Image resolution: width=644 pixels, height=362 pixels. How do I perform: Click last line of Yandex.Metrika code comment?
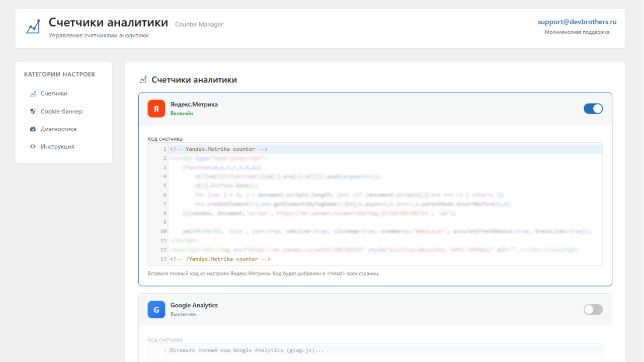(x=220, y=259)
